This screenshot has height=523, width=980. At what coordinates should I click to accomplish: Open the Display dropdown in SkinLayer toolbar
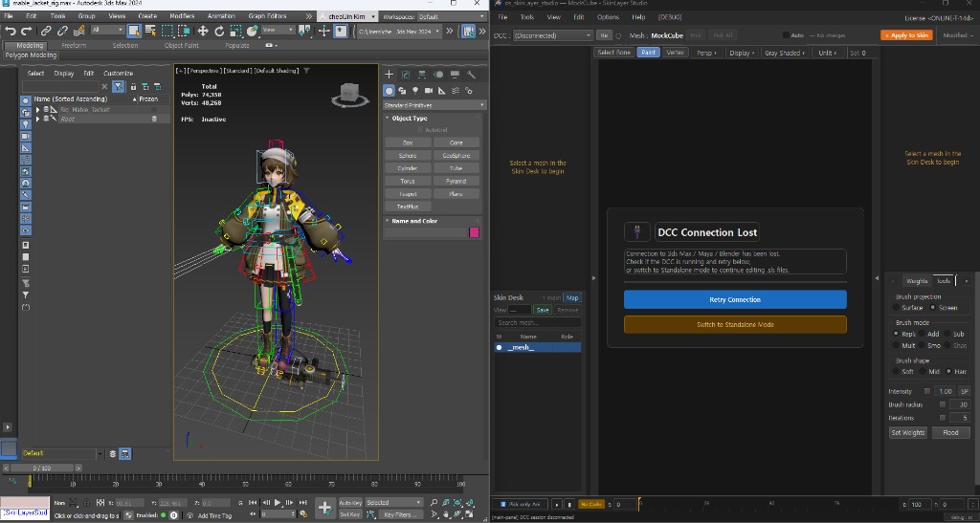742,53
